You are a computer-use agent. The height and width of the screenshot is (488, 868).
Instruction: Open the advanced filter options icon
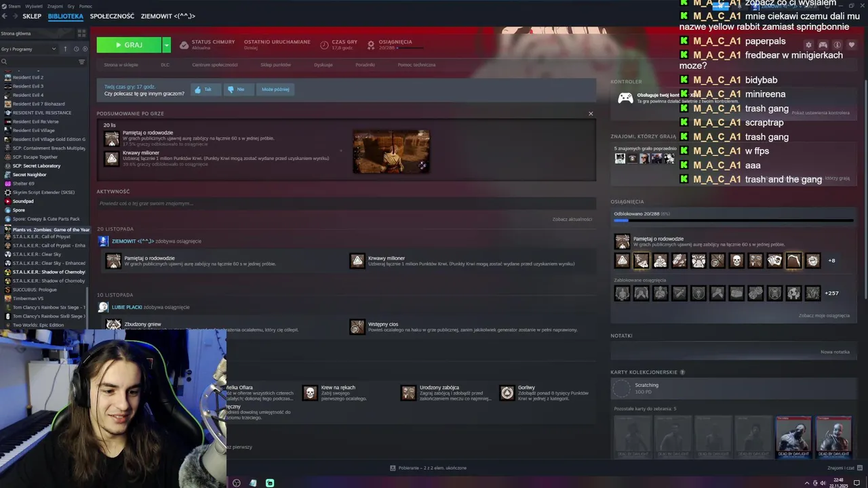(81, 62)
